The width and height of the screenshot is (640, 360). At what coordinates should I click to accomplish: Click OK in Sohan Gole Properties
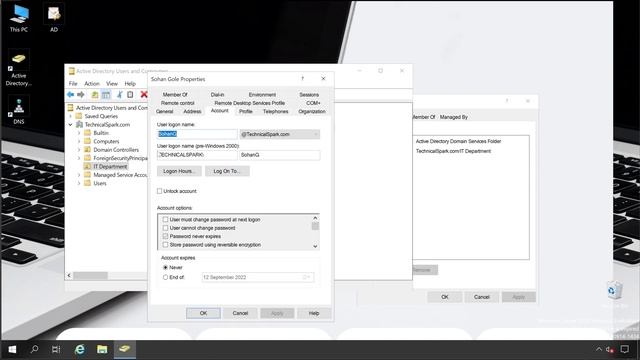pyautogui.click(x=203, y=313)
